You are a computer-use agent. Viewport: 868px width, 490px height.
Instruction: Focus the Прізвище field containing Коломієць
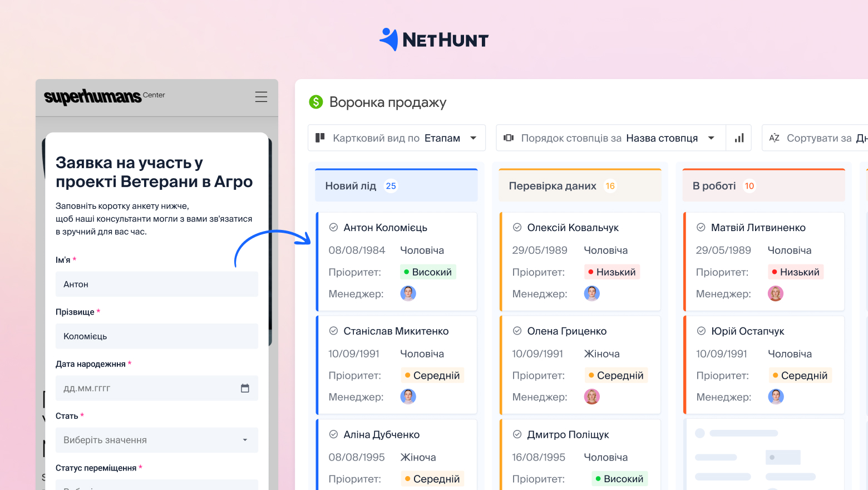pos(157,336)
